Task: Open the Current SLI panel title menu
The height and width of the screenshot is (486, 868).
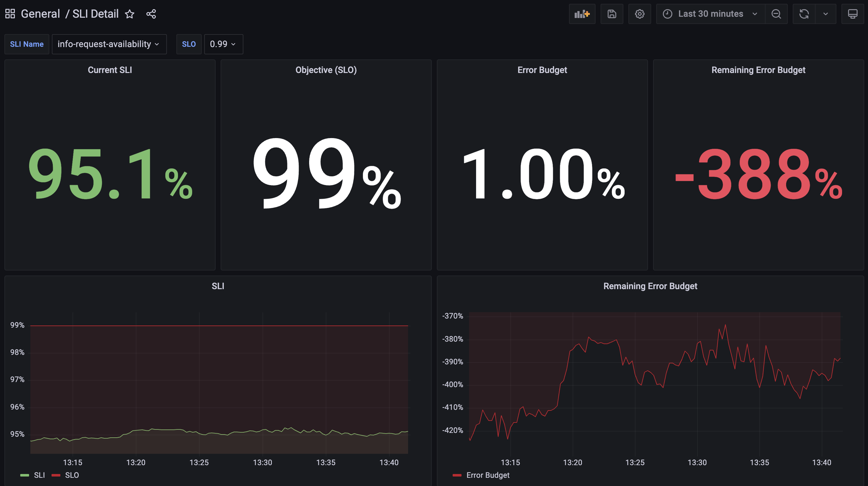Action: [x=110, y=70]
